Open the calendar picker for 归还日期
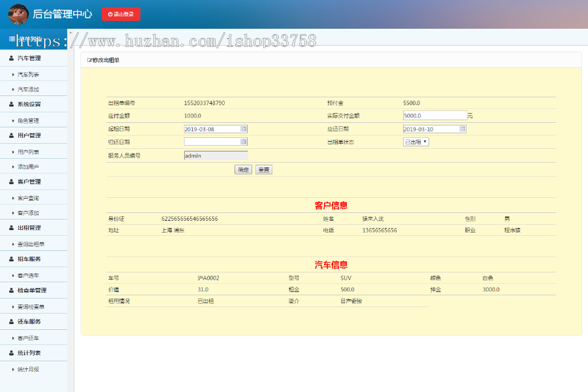Viewport: 588px width, 392px height. (x=242, y=142)
